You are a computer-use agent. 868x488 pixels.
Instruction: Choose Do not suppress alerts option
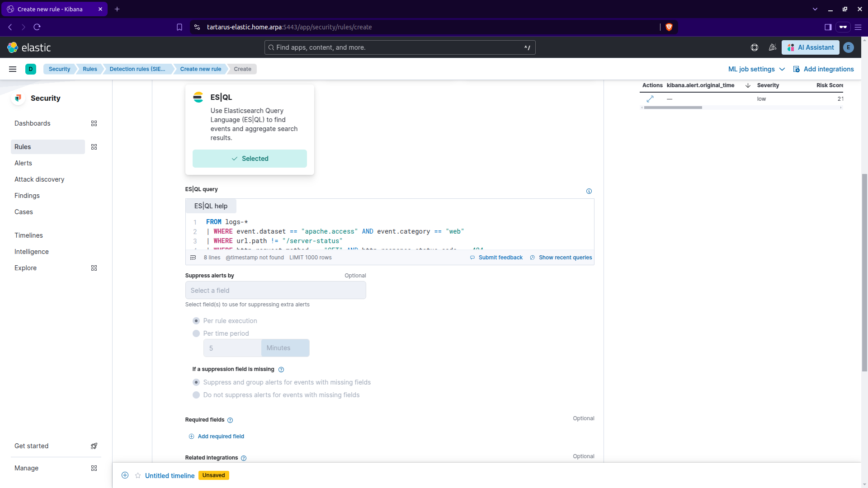click(196, 395)
